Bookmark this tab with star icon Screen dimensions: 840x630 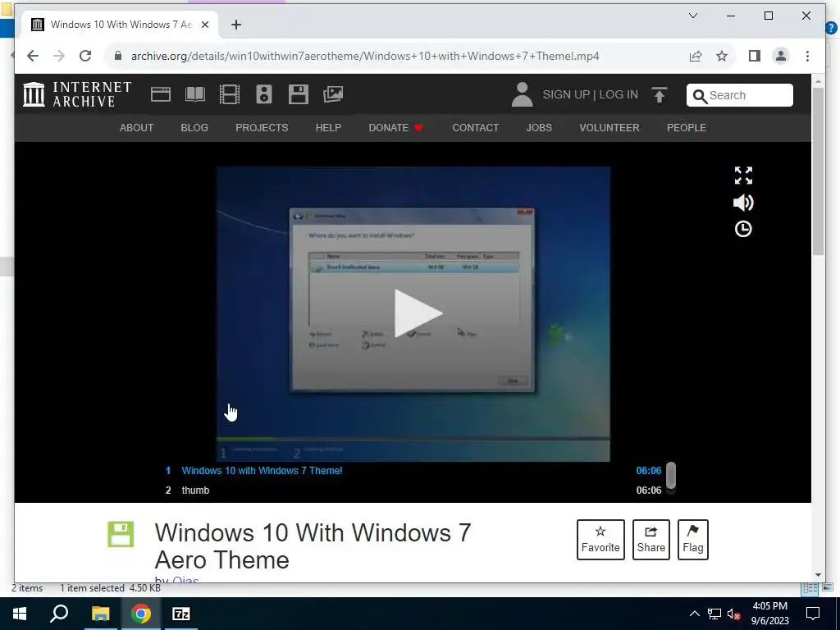click(722, 56)
